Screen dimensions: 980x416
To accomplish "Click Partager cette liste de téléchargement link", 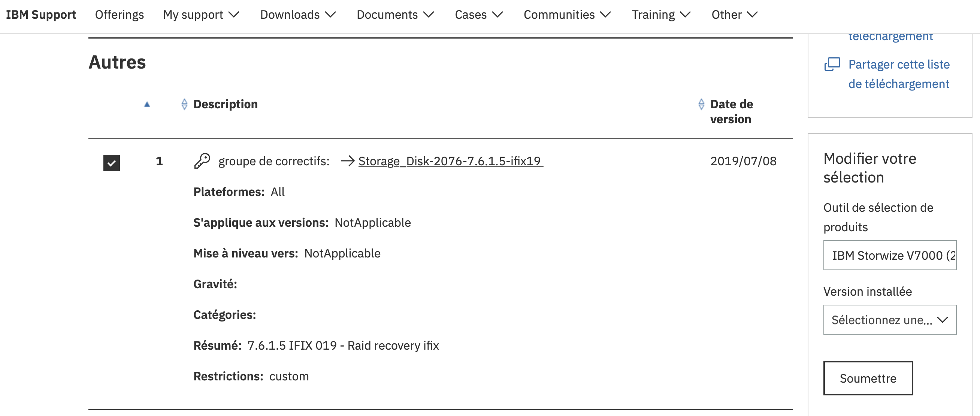I will coord(899,74).
